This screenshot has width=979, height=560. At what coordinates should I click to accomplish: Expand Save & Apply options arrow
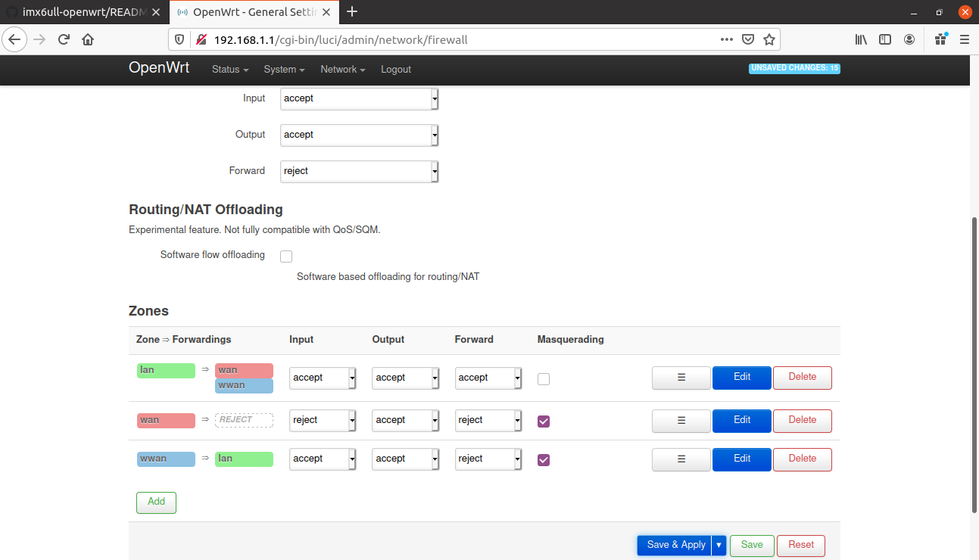tap(719, 545)
